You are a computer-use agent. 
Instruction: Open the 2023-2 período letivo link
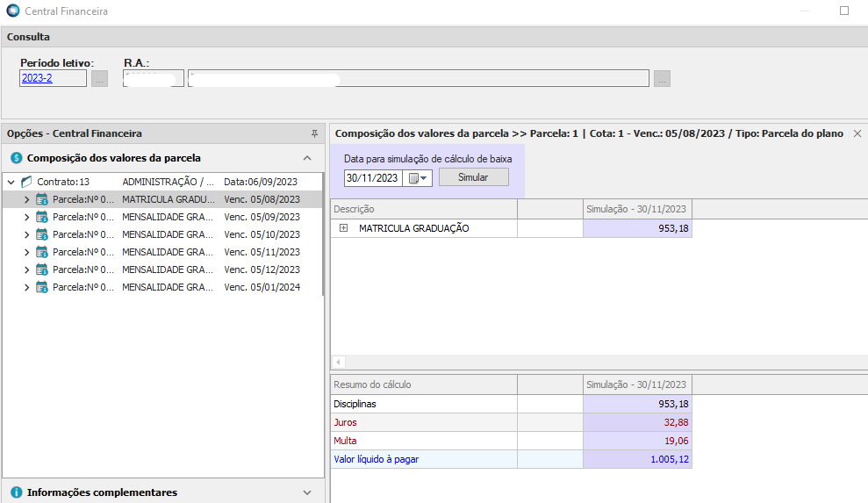point(36,78)
